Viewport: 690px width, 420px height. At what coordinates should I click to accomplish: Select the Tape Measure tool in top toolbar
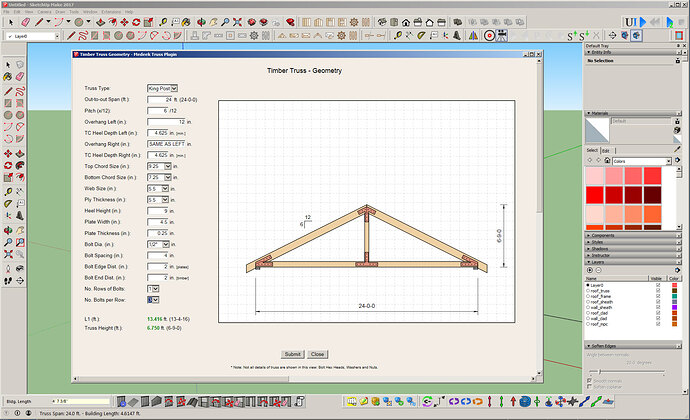(x=163, y=22)
